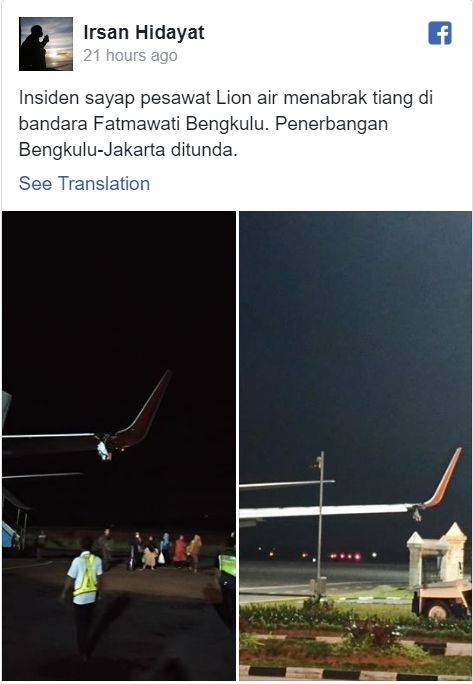Open Irsan Hidayat's profile picture

tap(46, 44)
